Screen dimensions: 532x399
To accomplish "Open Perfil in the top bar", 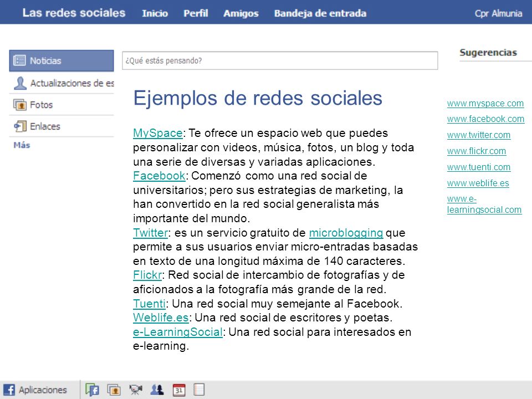I will click(196, 13).
